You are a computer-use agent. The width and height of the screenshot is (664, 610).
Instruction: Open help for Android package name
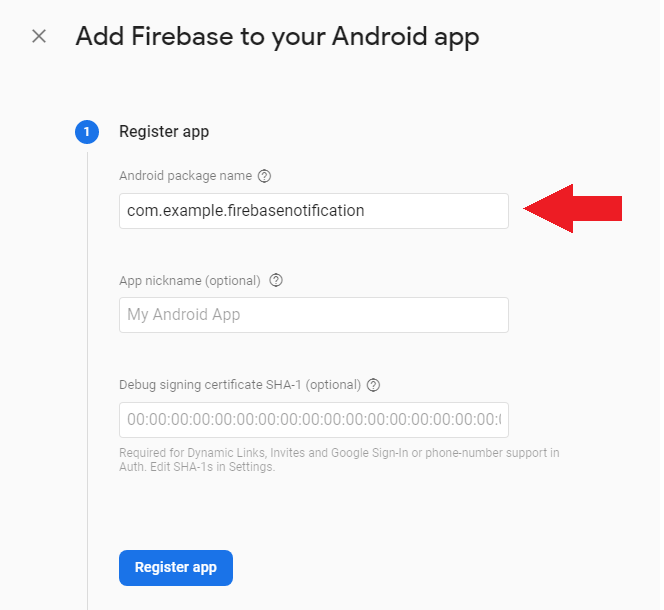[x=265, y=176]
